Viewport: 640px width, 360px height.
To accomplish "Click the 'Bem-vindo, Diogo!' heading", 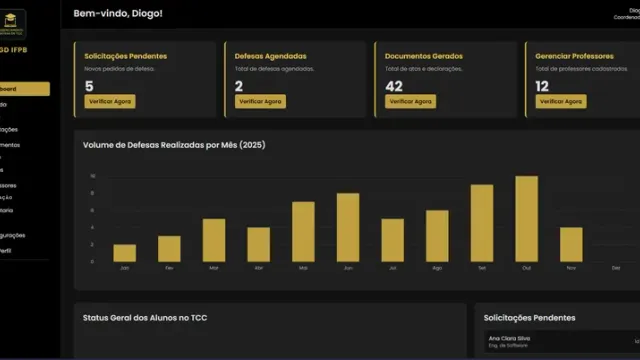I will (118, 13).
